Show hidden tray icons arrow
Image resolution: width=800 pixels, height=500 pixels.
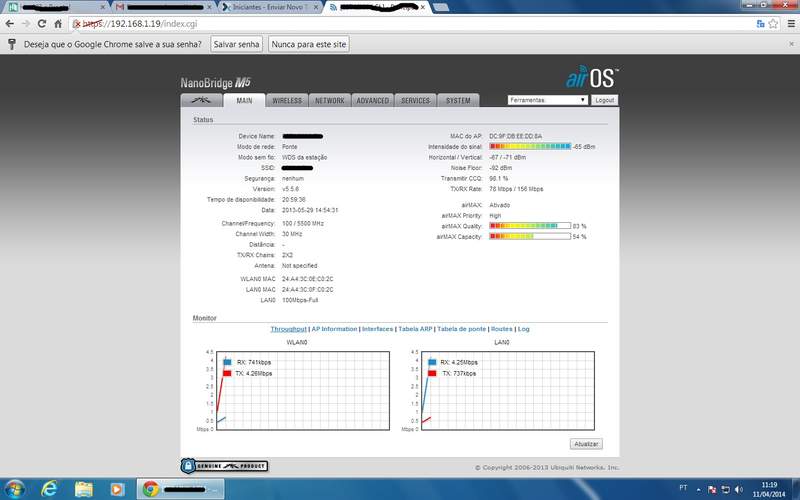pyautogui.click(x=698, y=490)
